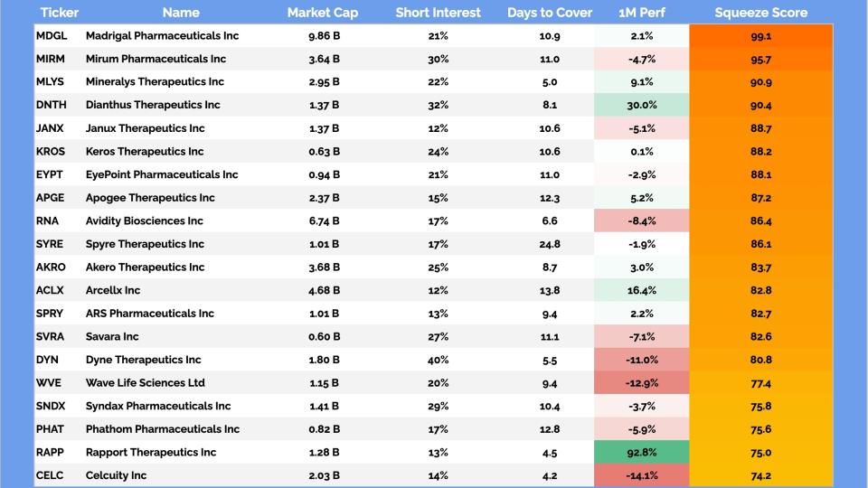Image resolution: width=868 pixels, height=488 pixels.
Task: Sort by Short Interest column header
Action: (439, 13)
